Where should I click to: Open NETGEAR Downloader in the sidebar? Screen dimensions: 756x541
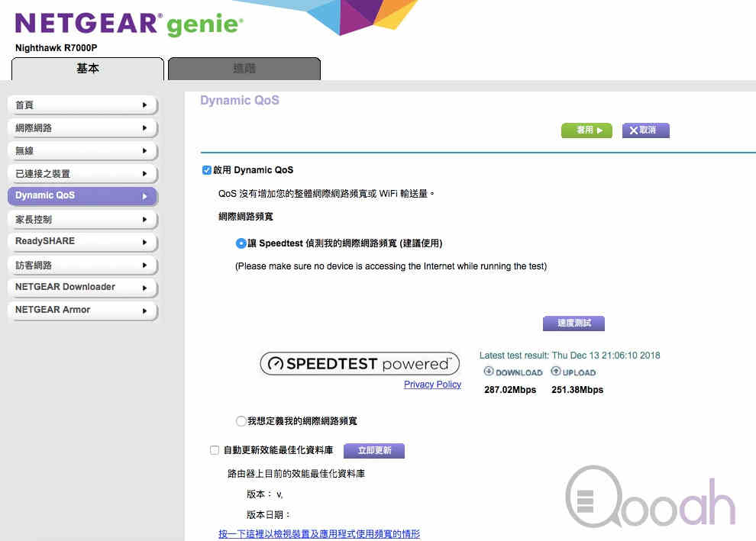(x=82, y=288)
